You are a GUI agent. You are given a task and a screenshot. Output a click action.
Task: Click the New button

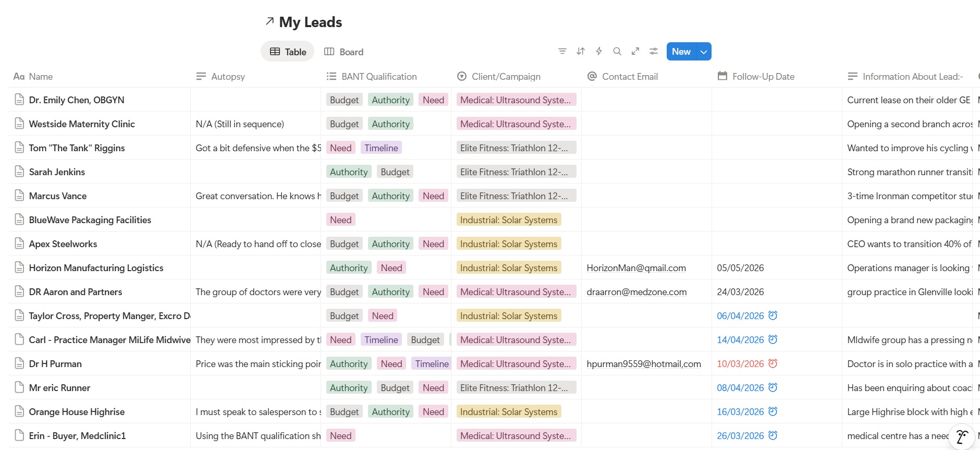(x=681, y=52)
